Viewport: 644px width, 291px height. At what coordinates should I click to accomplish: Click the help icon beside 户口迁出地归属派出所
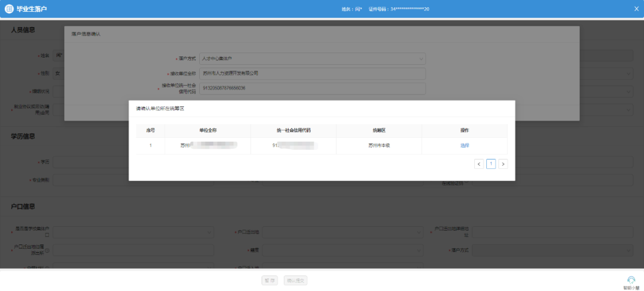(46, 251)
